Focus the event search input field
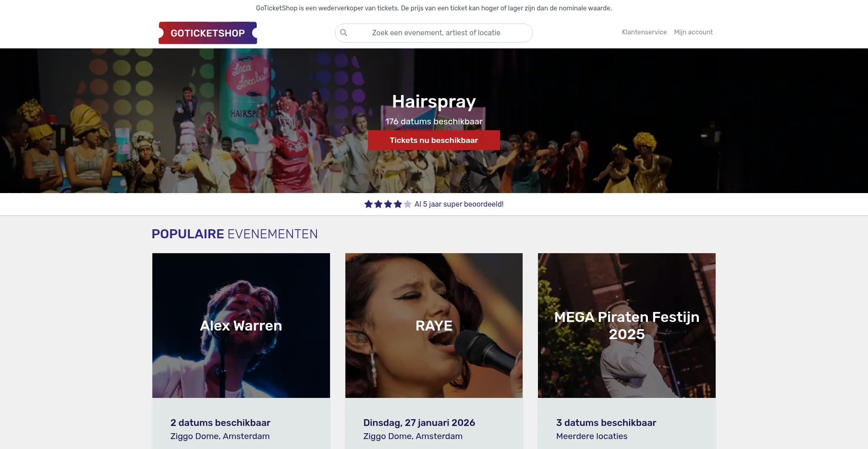The width and height of the screenshot is (868, 449). pyautogui.click(x=436, y=33)
